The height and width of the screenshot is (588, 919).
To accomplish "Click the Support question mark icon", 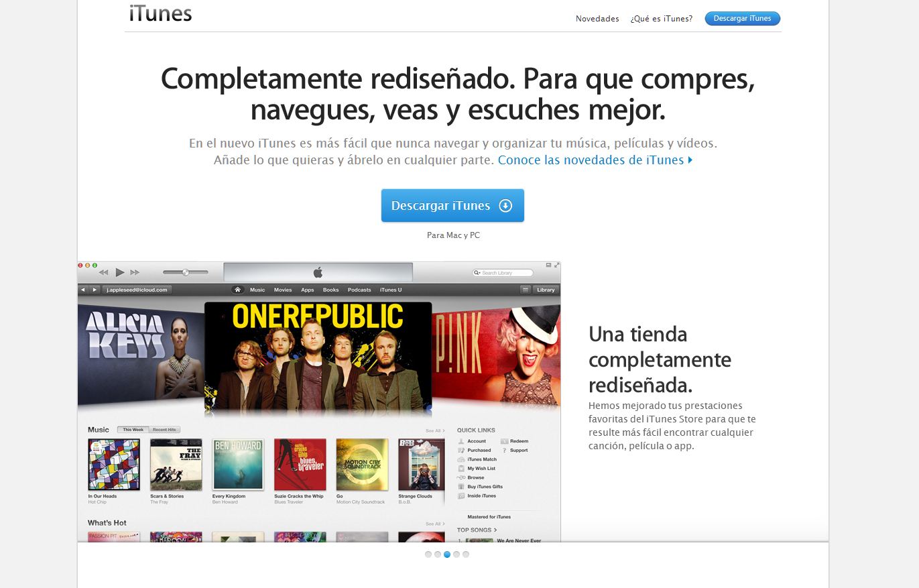I will (x=503, y=450).
